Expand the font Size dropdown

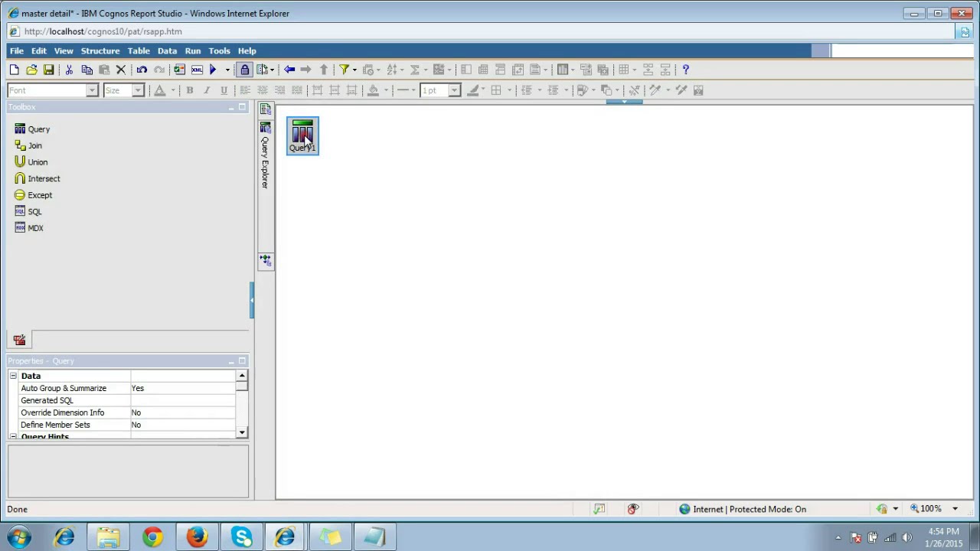pyautogui.click(x=138, y=90)
